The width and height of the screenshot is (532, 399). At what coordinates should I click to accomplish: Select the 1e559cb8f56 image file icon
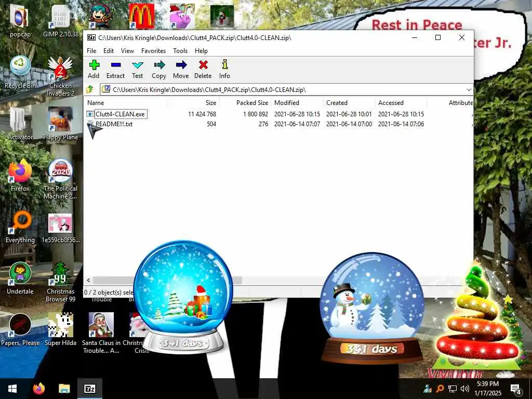tap(60, 228)
